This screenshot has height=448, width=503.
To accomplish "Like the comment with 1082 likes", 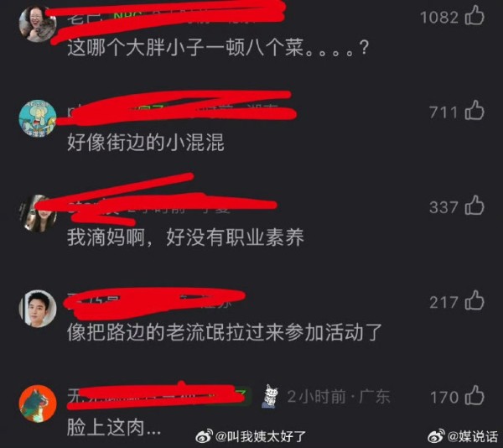I will (x=474, y=15).
